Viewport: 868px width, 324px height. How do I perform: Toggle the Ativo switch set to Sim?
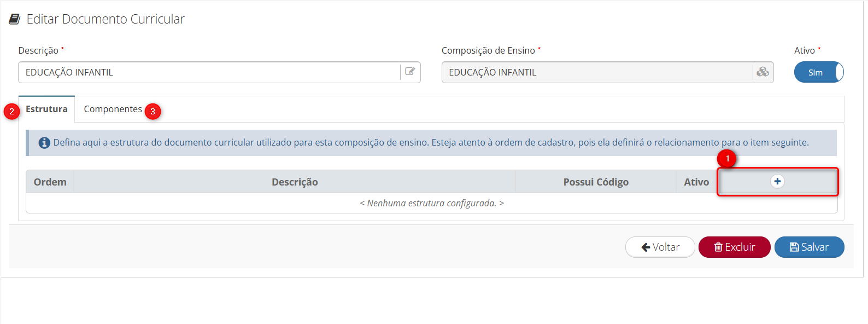pos(818,72)
